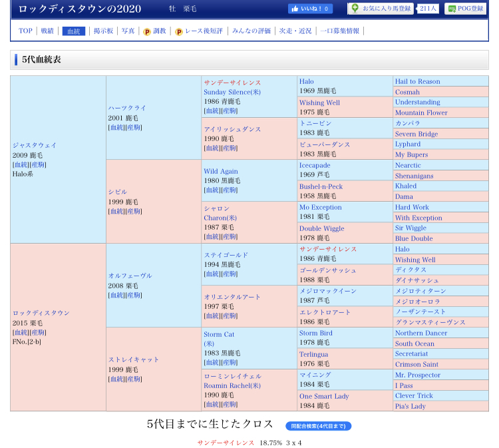Open sire ジャスタウェイ's horse page

(34, 145)
